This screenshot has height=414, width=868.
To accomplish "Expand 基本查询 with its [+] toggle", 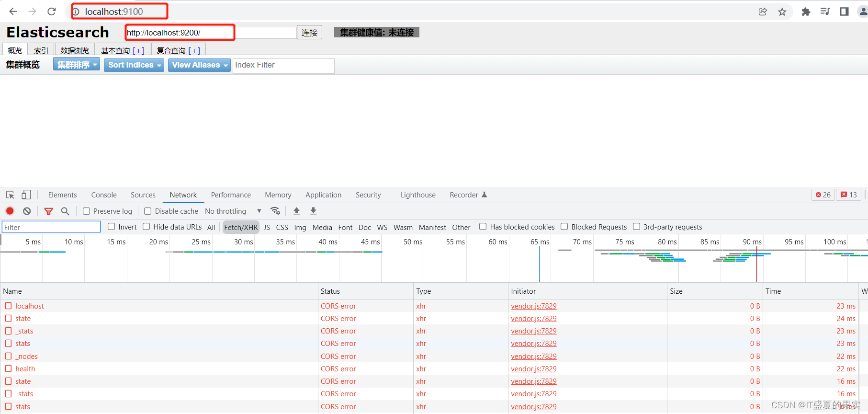I will [x=138, y=51].
